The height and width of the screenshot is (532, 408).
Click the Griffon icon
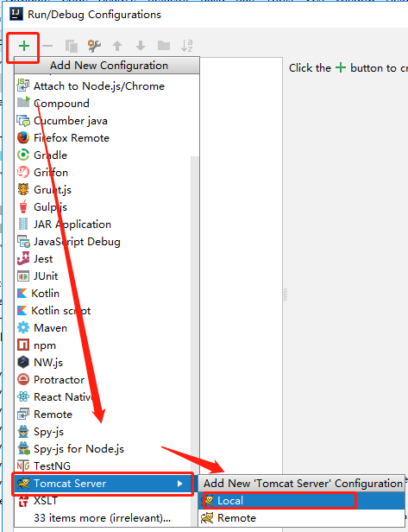[x=23, y=173]
